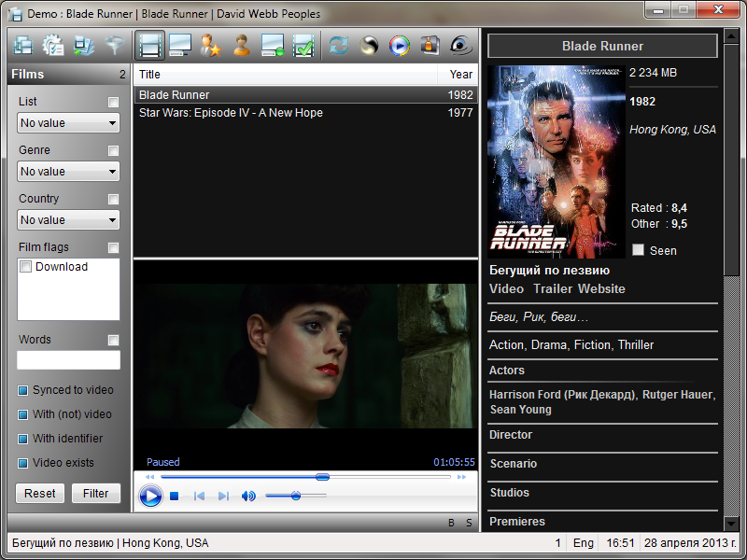Open the Video link for Blade Runner
This screenshot has width=747, height=560.
click(x=506, y=289)
